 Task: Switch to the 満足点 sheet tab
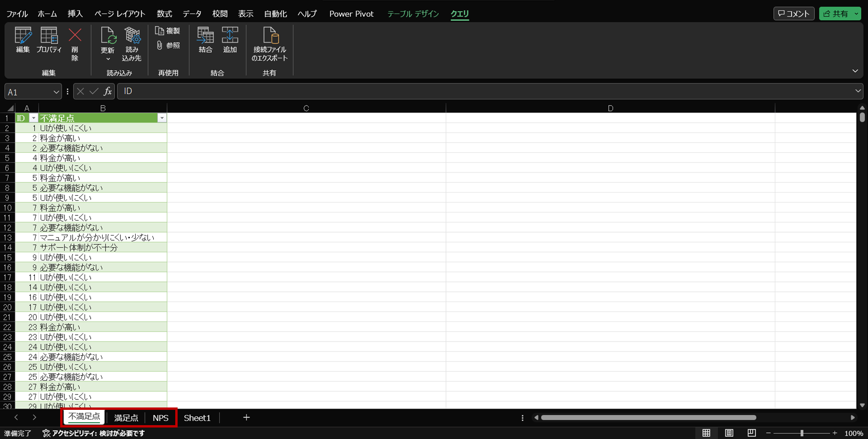[x=126, y=418]
